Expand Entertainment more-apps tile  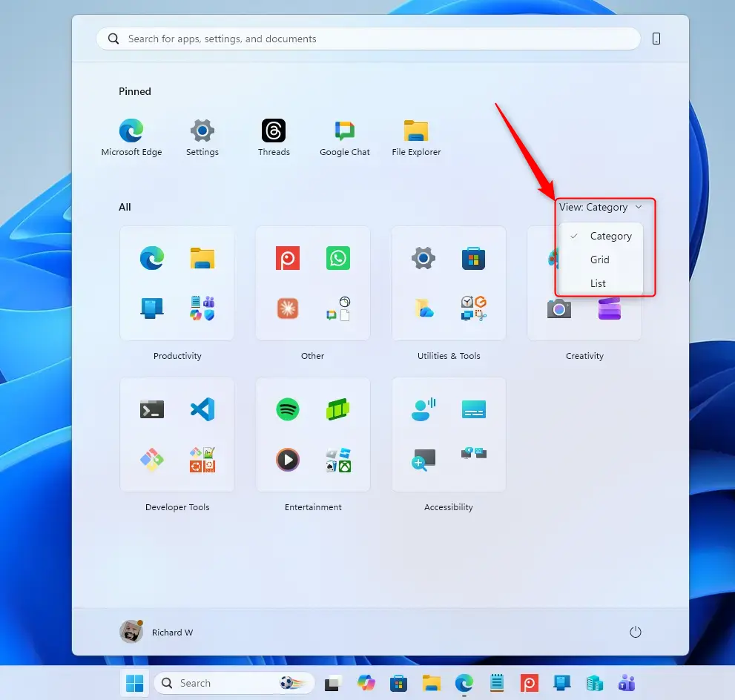tap(338, 460)
